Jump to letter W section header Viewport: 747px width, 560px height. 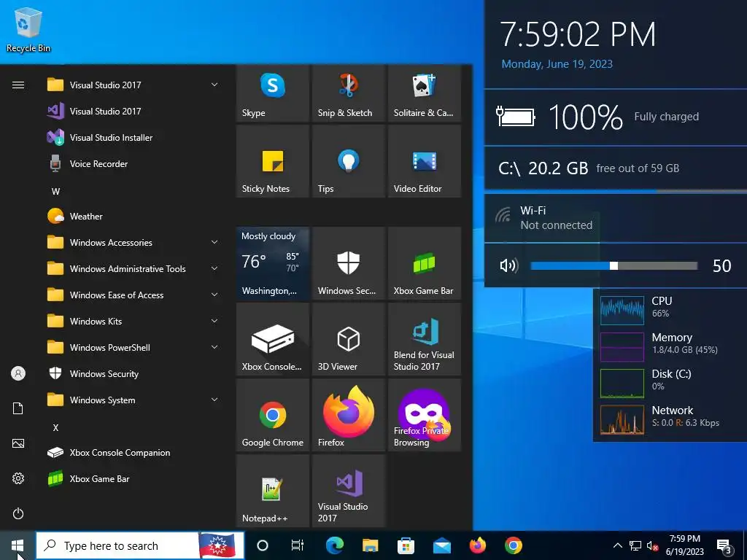tap(55, 192)
